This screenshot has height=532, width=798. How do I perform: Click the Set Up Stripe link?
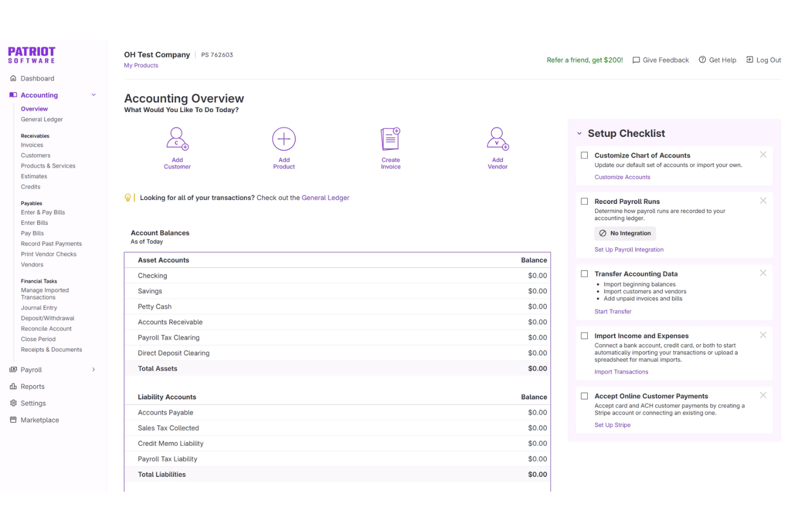(612, 425)
